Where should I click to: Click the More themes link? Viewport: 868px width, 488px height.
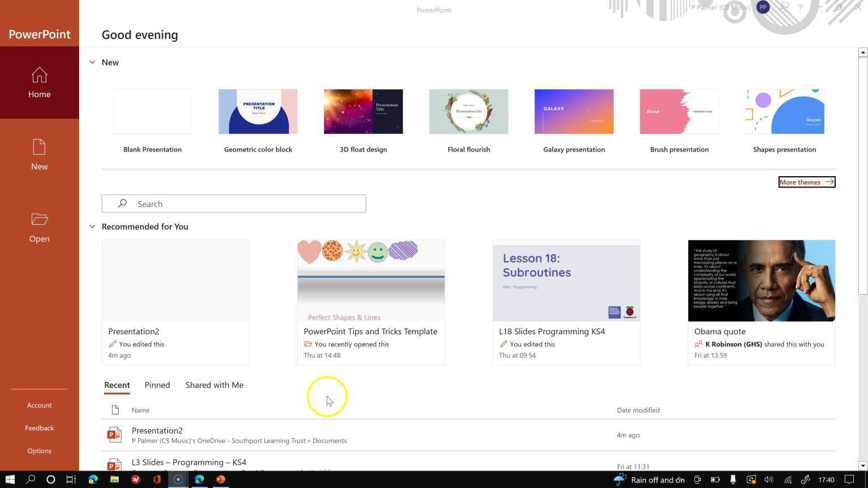tap(806, 182)
